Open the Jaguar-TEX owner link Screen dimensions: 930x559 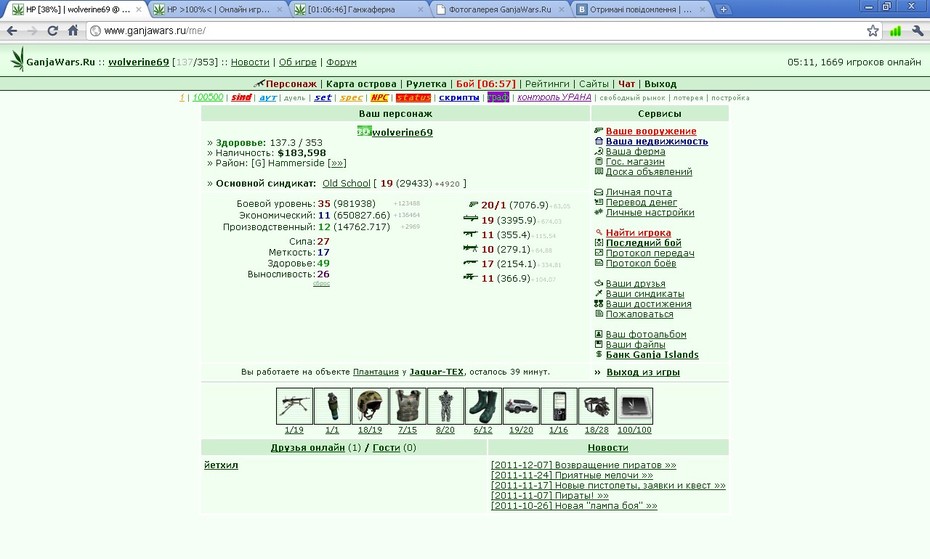(x=437, y=372)
